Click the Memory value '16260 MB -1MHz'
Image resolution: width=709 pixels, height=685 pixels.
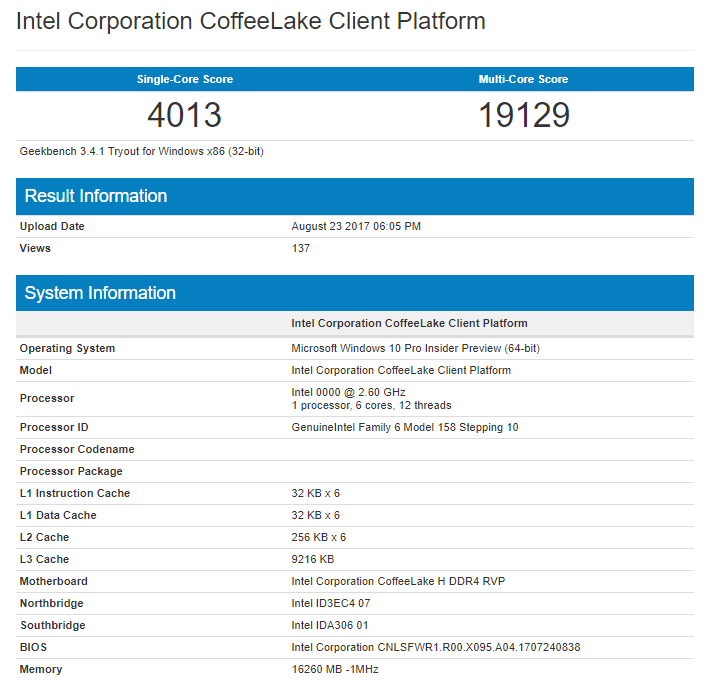tap(335, 669)
